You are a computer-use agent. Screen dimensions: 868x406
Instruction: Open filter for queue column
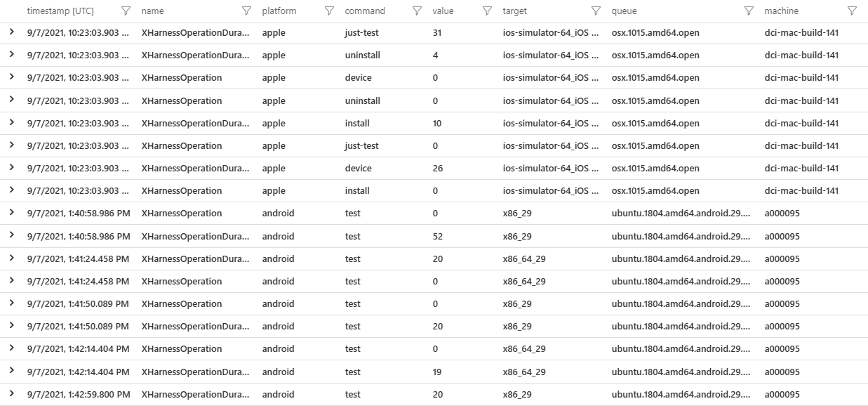click(x=749, y=11)
